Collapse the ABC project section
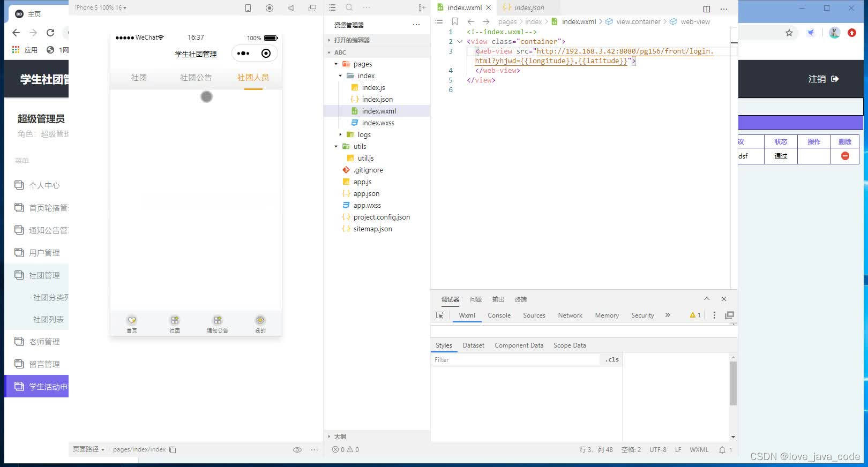Image resolution: width=868 pixels, height=467 pixels. point(329,52)
